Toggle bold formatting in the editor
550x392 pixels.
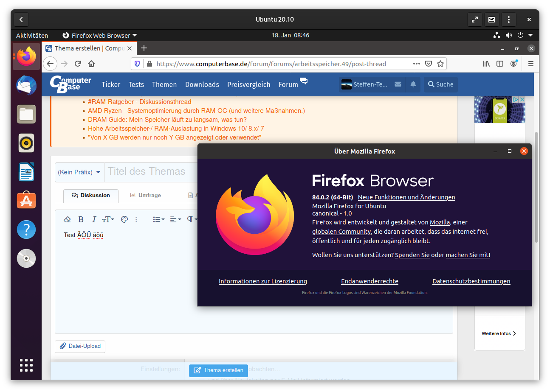coord(81,219)
